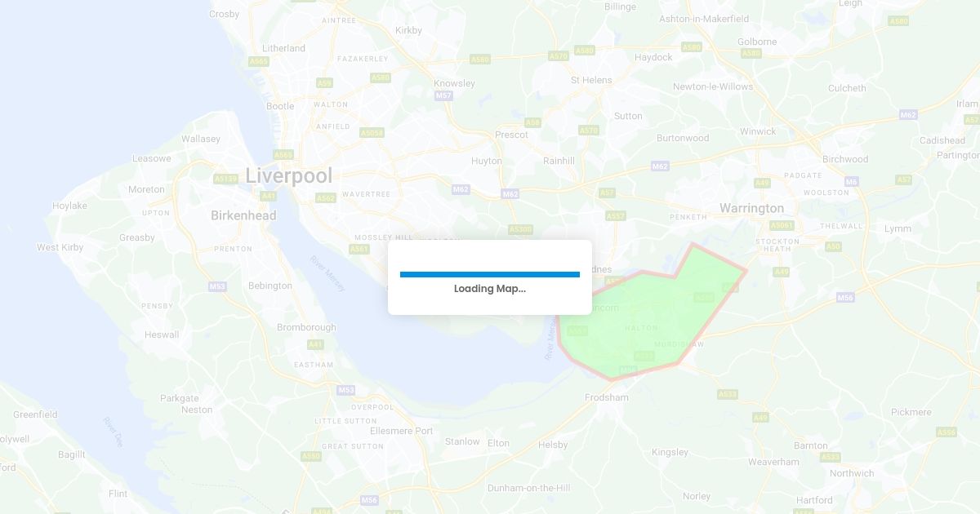The height and width of the screenshot is (514, 980).
Task: Click the Loading Map… text
Action: click(490, 289)
